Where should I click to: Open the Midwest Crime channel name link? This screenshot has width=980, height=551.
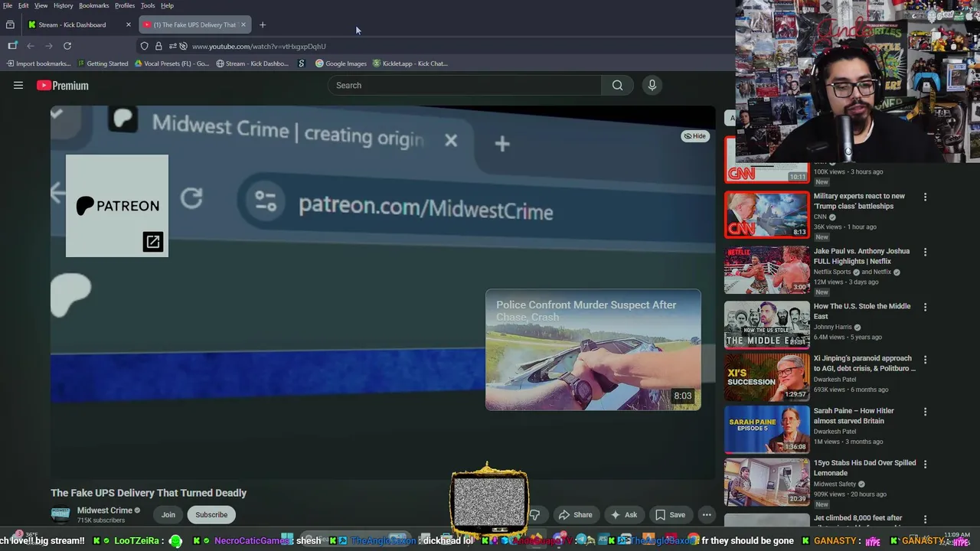point(105,510)
